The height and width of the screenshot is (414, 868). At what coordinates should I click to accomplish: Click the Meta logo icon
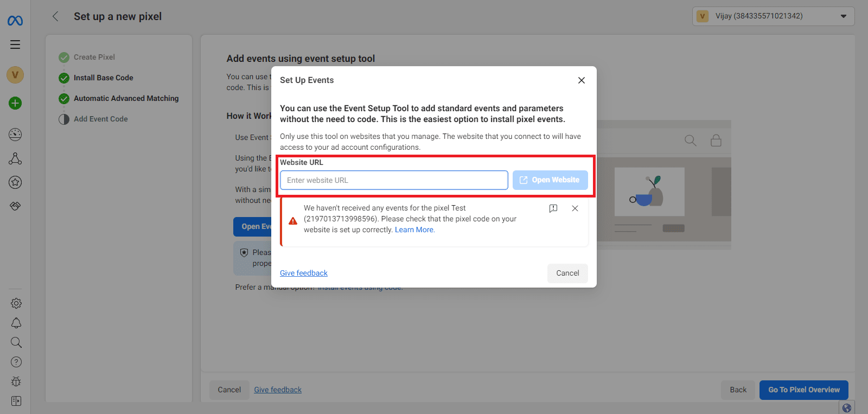tap(15, 21)
